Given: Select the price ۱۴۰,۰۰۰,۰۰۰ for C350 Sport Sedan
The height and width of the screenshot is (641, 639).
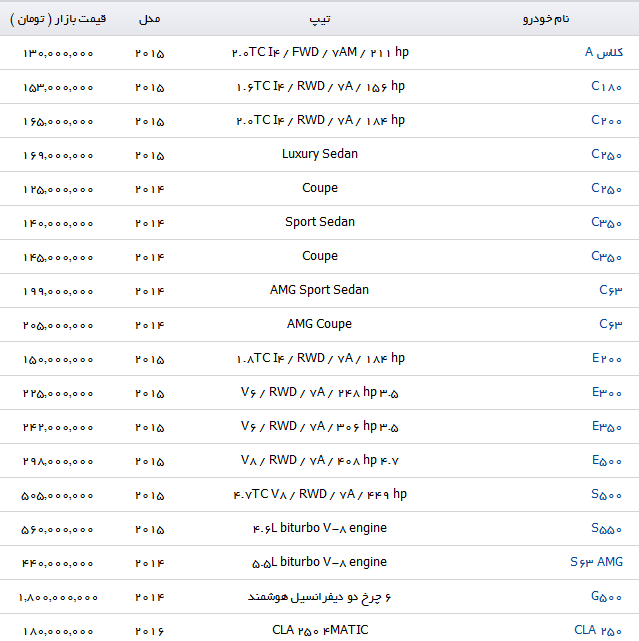Looking at the screenshot, I should (58, 223).
